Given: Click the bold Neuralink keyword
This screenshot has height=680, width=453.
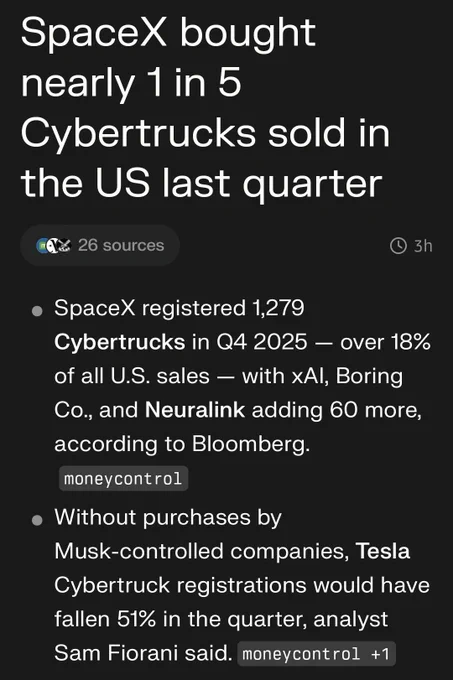Looking at the screenshot, I should [x=195, y=410].
